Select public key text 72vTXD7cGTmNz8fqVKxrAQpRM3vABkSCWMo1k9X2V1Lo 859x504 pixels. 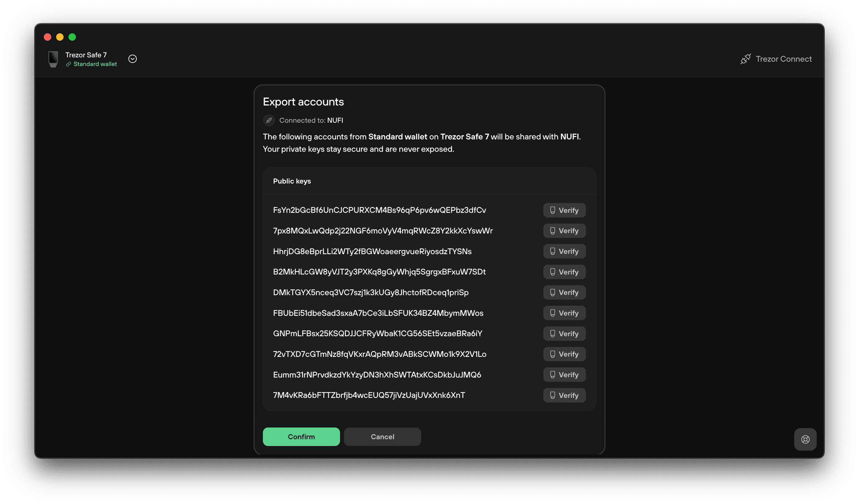pyautogui.click(x=380, y=354)
